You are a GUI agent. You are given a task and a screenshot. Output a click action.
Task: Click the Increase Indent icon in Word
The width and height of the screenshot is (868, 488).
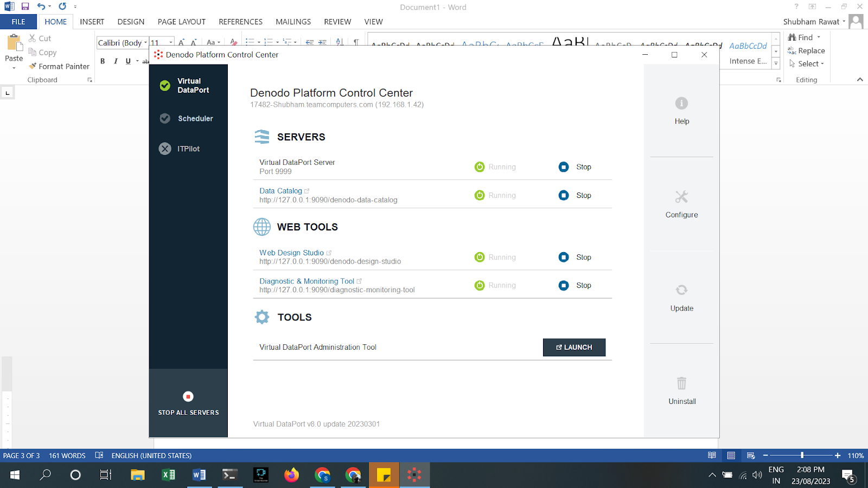(322, 42)
